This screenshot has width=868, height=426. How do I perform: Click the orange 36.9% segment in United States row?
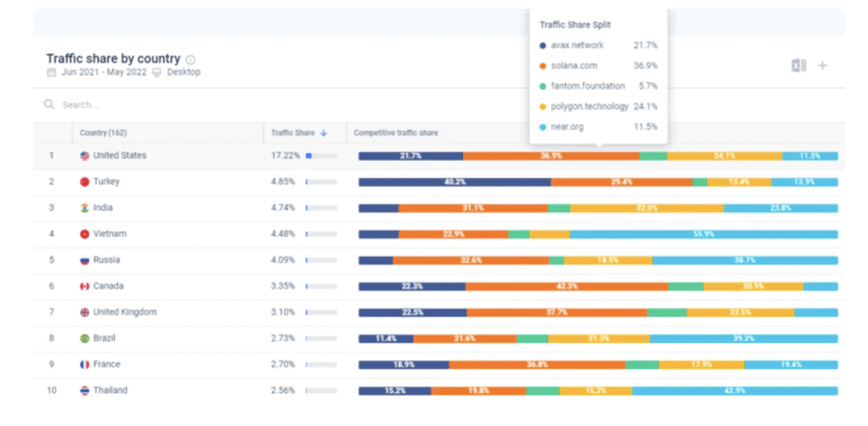551,156
